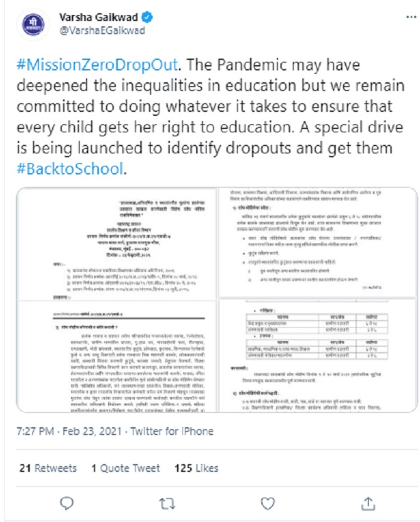
Task: Open share options icon
Action: pyautogui.click(x=369, y=503)
